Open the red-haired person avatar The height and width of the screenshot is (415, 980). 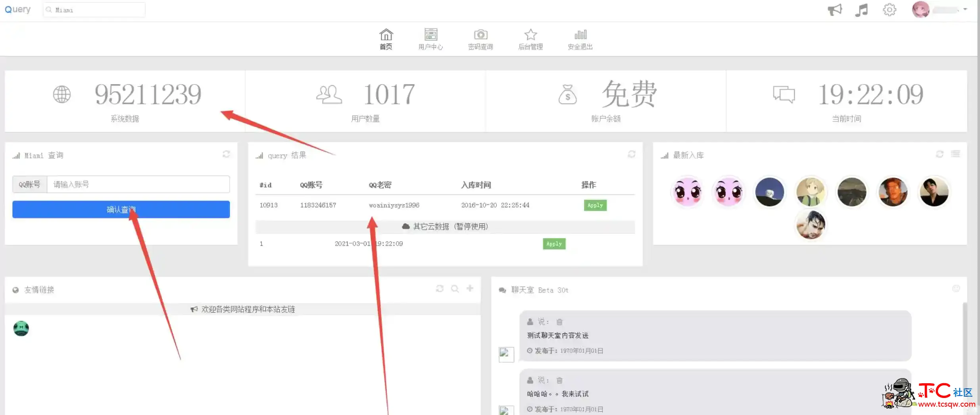click(x=893, y=192)
